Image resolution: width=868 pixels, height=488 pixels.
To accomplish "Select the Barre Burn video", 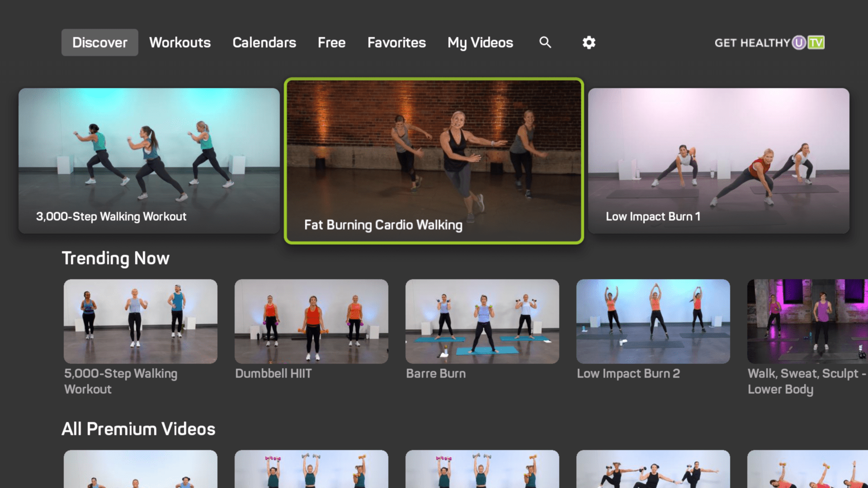I will tap(482, 321).
